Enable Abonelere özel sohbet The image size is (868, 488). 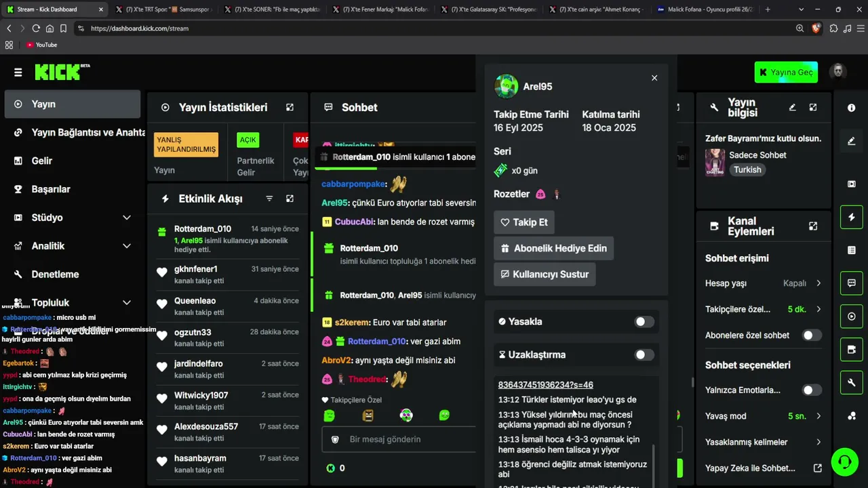coord(812,335)
